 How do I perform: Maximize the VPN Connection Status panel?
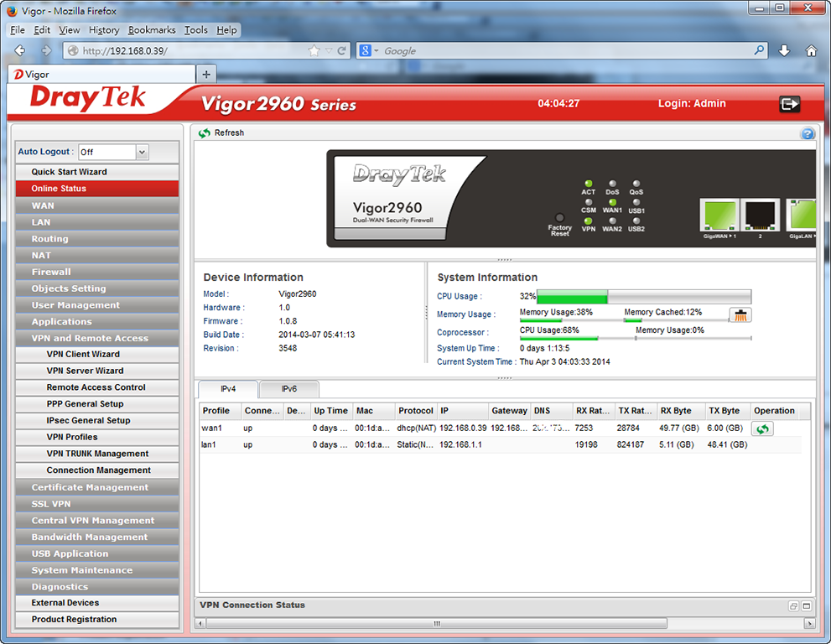click(x=807, y=605)
